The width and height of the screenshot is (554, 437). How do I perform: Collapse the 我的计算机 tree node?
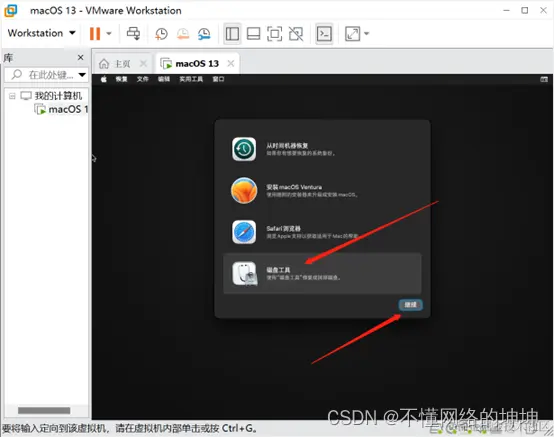(x=12, y=96)
